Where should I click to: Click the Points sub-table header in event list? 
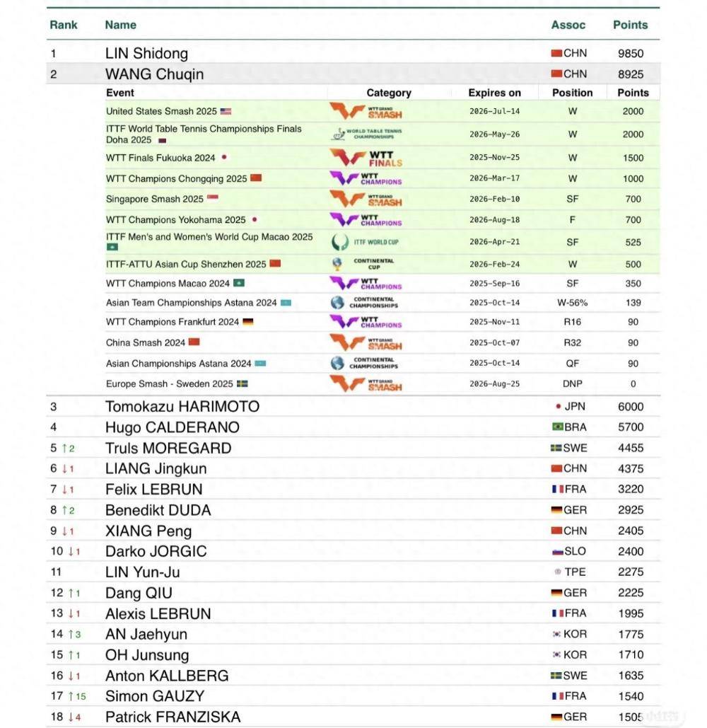[633, 93]
